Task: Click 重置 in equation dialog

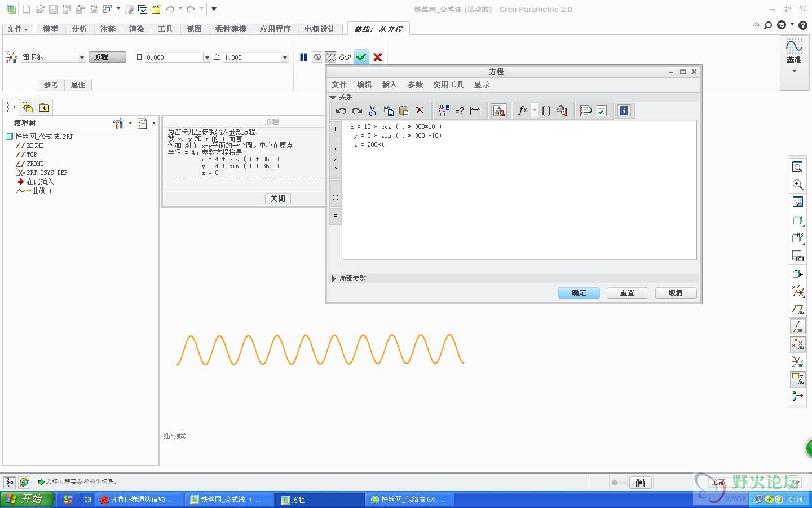Action: pos(627,293)
